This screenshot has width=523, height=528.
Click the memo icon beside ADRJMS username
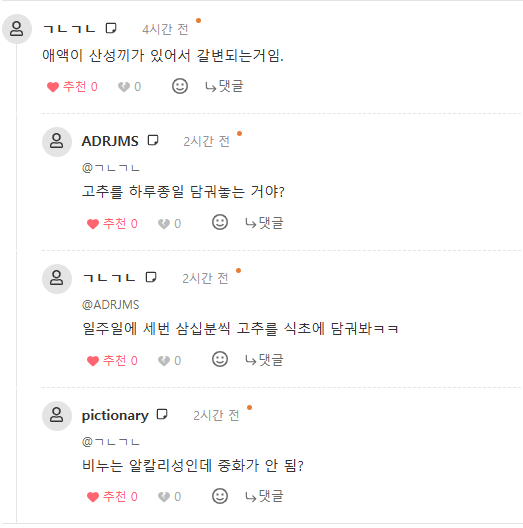click(x=153, y=140)
